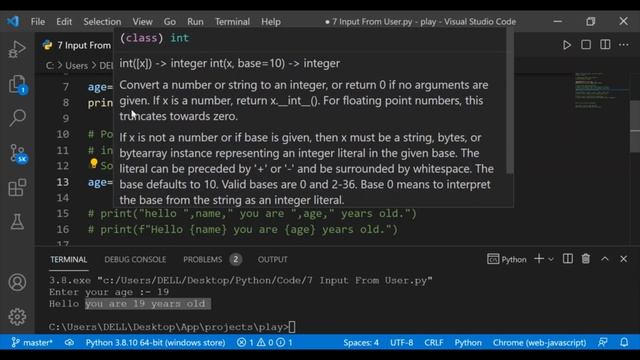This screenshot has width=640, height=360.
Task: Click Chrome (web-javascript) status item
Action: pyautogui.click(x=539, y=342)
